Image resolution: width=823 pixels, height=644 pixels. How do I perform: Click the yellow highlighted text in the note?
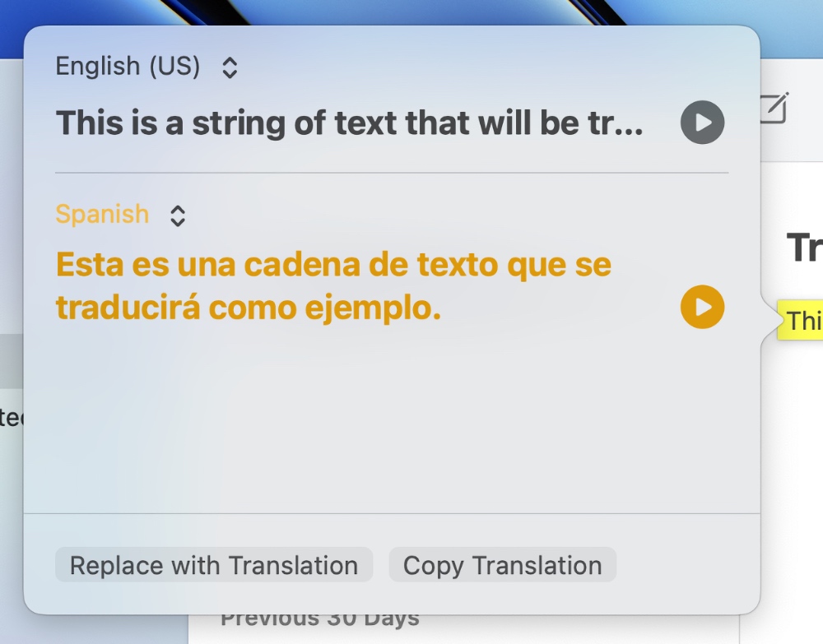(802, 320)
